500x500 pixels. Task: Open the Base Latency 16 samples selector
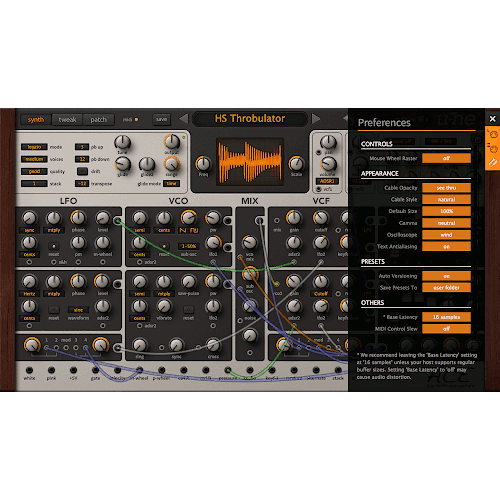click(446, 317)
